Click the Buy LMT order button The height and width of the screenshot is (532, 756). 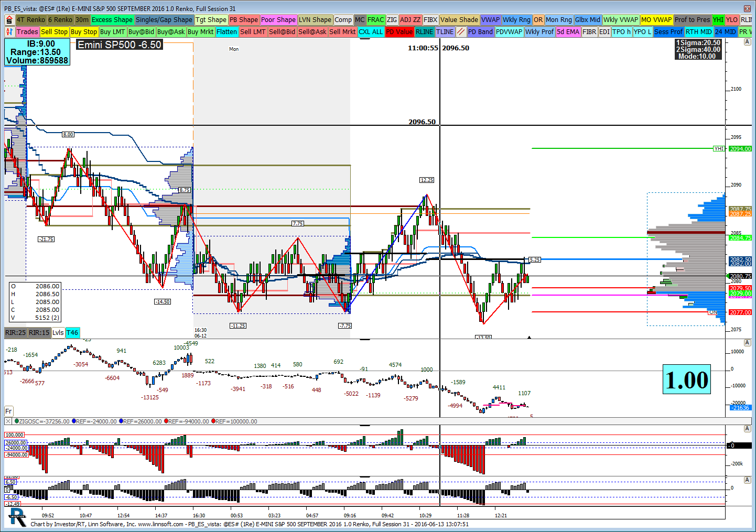coord(113,32)
